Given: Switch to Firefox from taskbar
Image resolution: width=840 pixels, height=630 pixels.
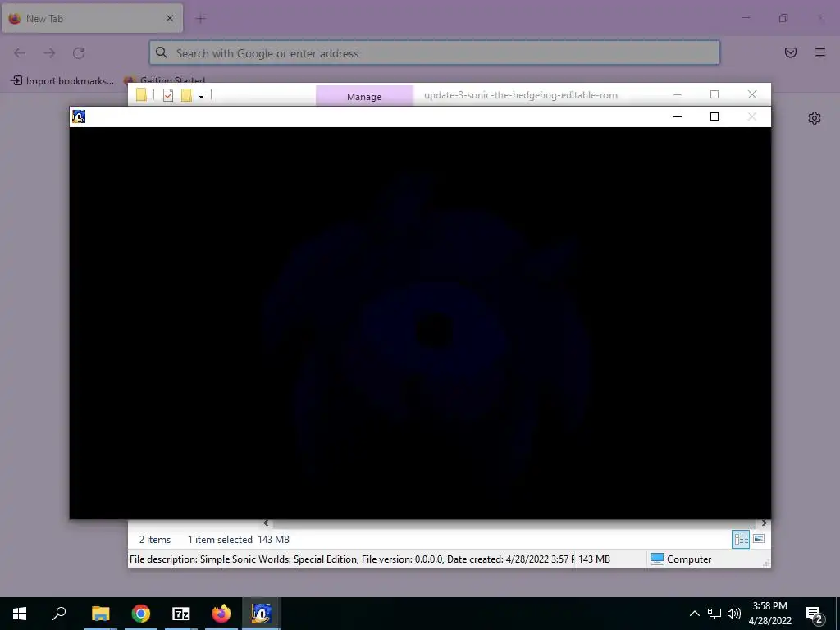Looking at the screenshot, I should [221, 614].
